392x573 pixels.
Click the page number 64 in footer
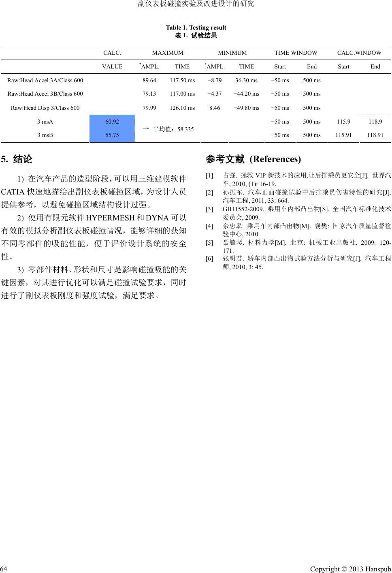pyautogui.click(x=4, y=569)
